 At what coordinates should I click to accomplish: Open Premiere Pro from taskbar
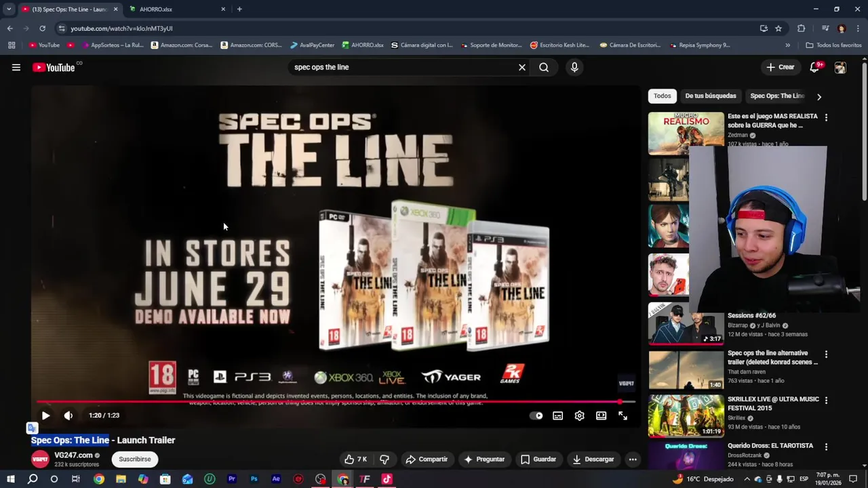(232, 479)
